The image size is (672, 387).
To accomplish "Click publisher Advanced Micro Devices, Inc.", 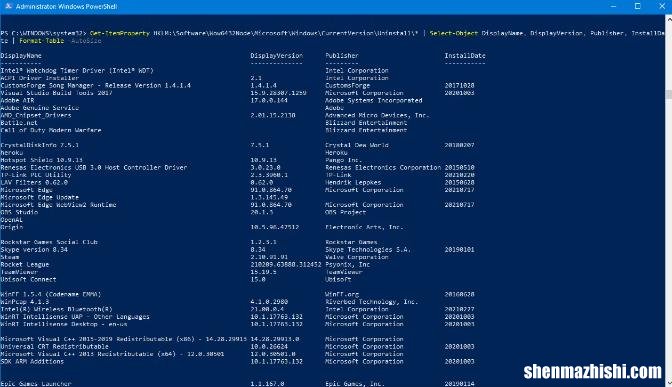I will coord(377,115).
